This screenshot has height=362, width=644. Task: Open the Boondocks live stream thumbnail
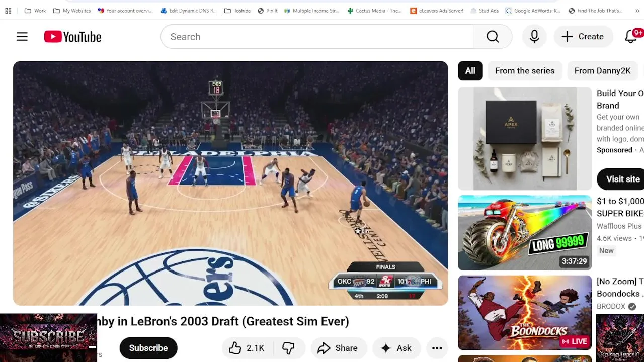pyautogui.click(x=525, y=313)
